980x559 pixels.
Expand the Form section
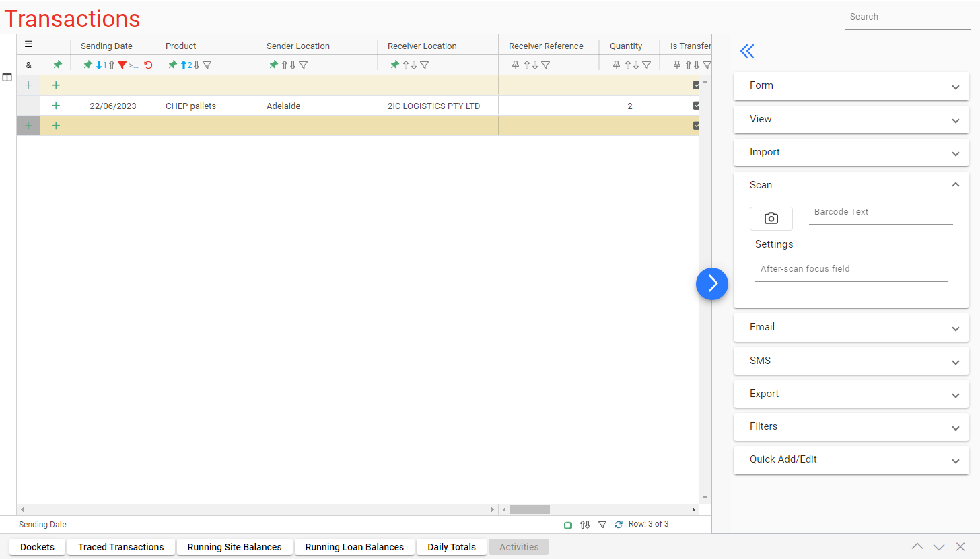click(851, 86)
